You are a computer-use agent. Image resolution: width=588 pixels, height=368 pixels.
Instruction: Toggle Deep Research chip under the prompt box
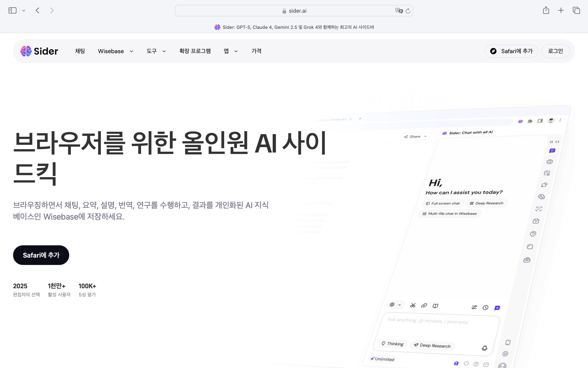tap(432, 345)
